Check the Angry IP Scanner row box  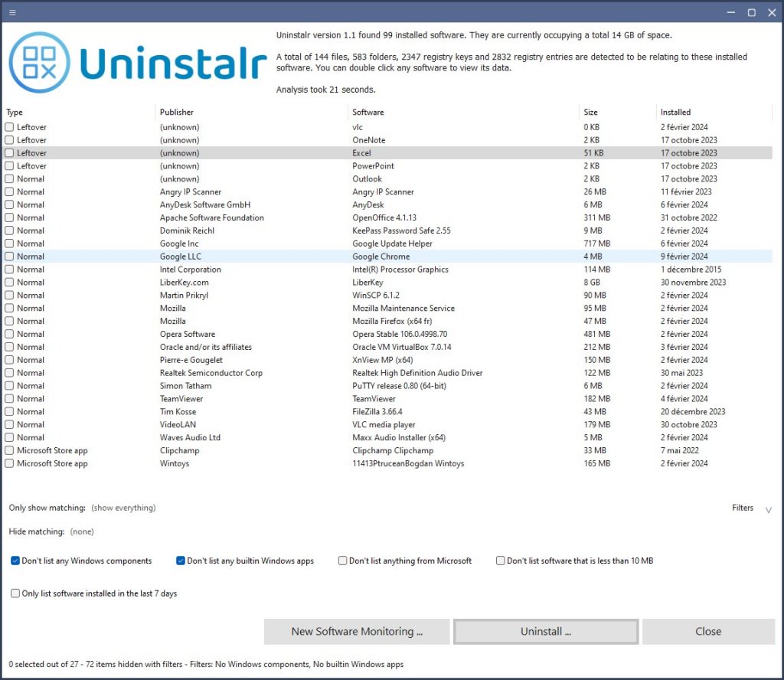[9, 192]
